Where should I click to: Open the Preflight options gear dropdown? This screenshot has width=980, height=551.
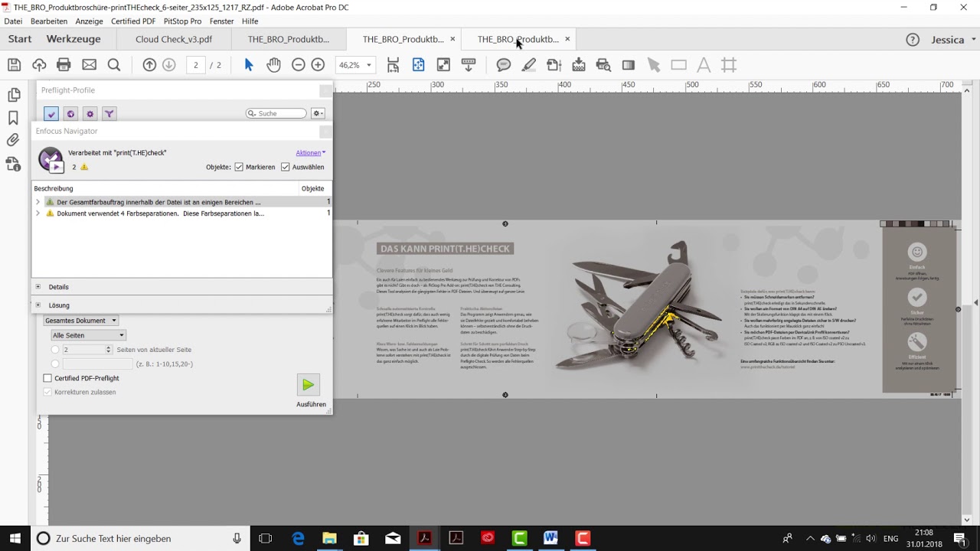point(318,113)
